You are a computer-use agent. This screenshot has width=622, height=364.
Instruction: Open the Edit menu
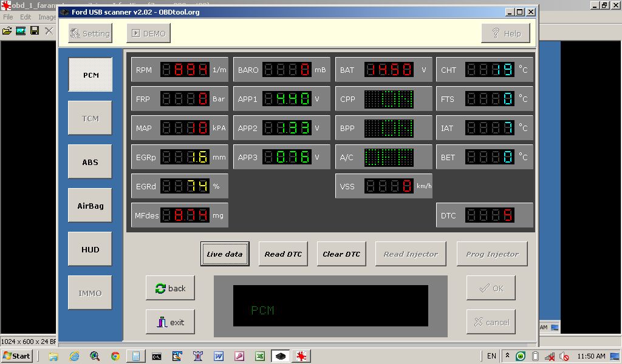pyautogui.click(x=26, y=17)
